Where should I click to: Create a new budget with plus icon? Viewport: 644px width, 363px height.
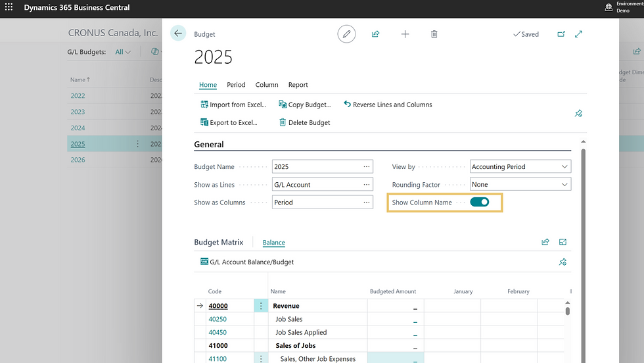point(405,34)
